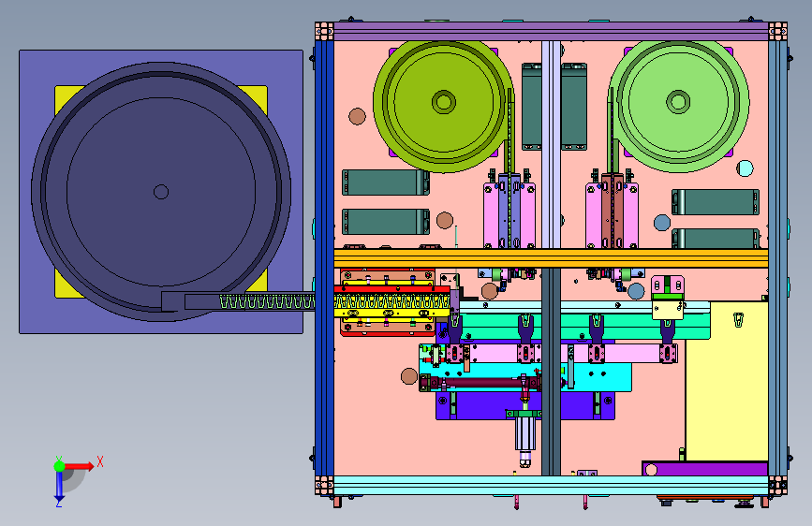812x526 pixels.
Task: Select the periwinkle base plate under the large bowl feeder
Action: (x=161, y=192)
